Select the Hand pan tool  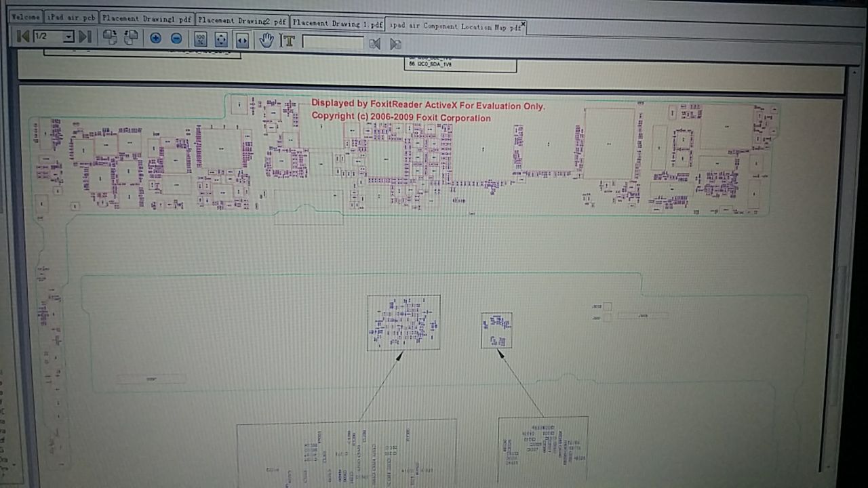267,41
